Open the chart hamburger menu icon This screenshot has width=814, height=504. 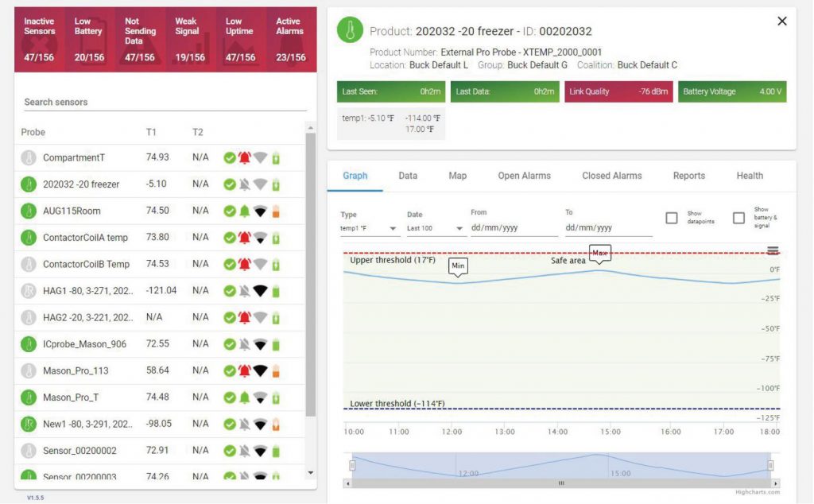pyautogui.click(x=772, y=251)
